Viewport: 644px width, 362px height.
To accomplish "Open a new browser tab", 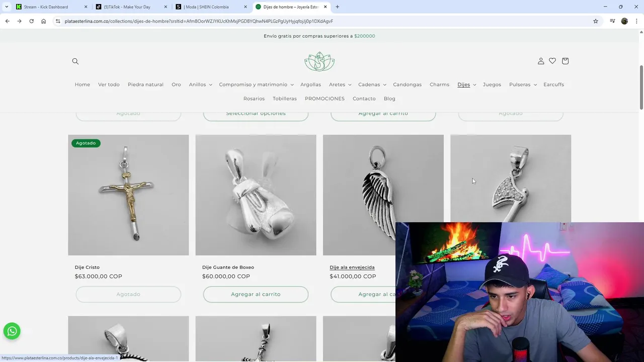I will pyautogui.click(x=337, y=7).
